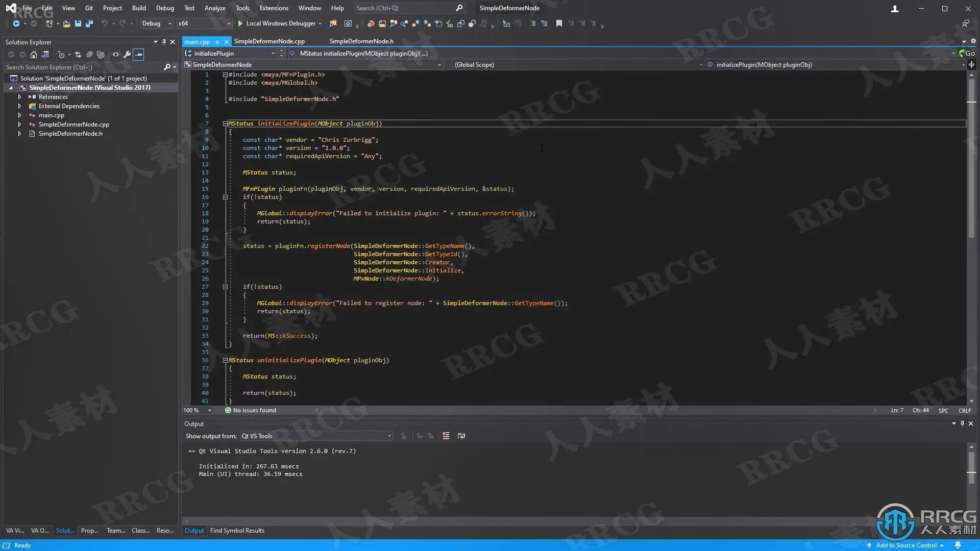Screen dimensions: 980x551
Task: Click Add to Source Control
Action: click(905, 545)
